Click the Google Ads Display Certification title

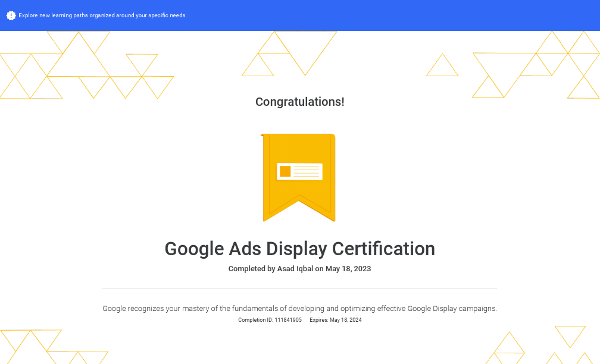tap(299, 249)
